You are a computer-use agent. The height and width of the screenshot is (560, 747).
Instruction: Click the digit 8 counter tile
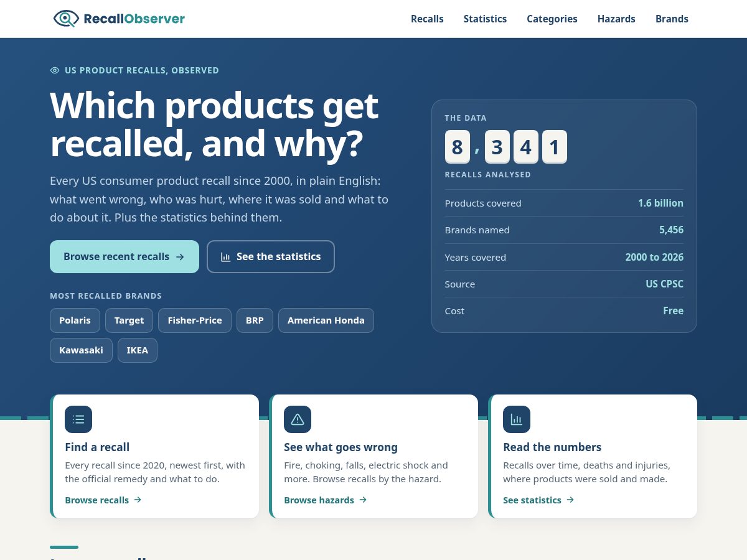pyautogui.click(x=458, y=147)
